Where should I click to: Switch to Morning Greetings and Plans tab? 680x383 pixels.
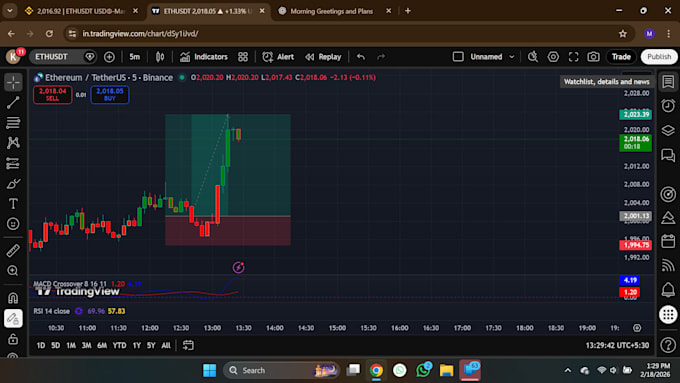click(331, 11)
